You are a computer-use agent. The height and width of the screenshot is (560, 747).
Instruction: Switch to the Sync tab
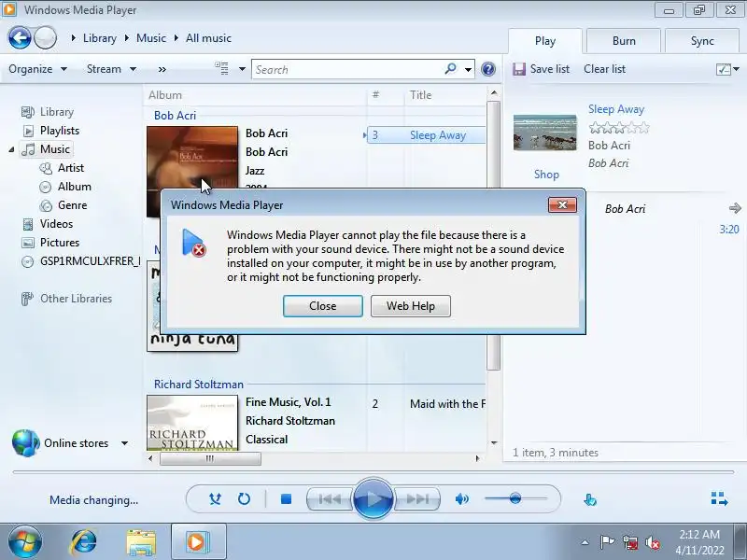click(702, 41)
